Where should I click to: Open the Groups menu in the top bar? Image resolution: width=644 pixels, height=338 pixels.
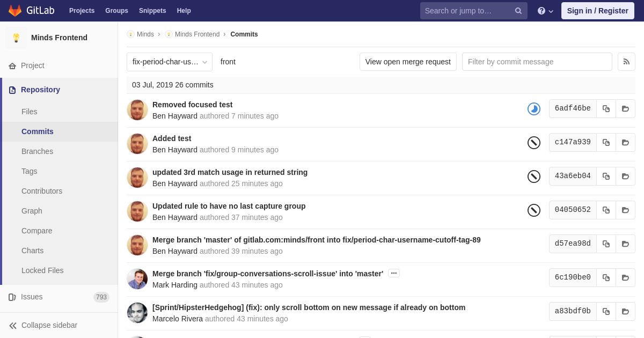click(116, 11)
